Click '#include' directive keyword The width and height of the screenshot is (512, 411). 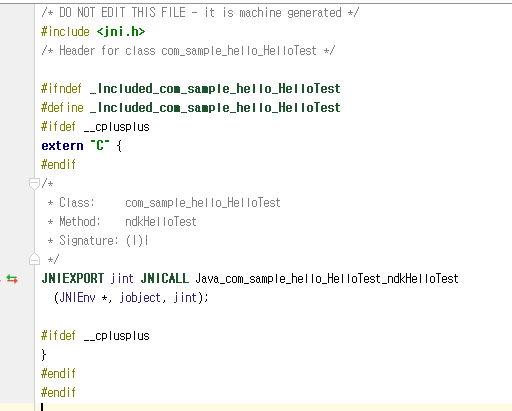point(65,32)
